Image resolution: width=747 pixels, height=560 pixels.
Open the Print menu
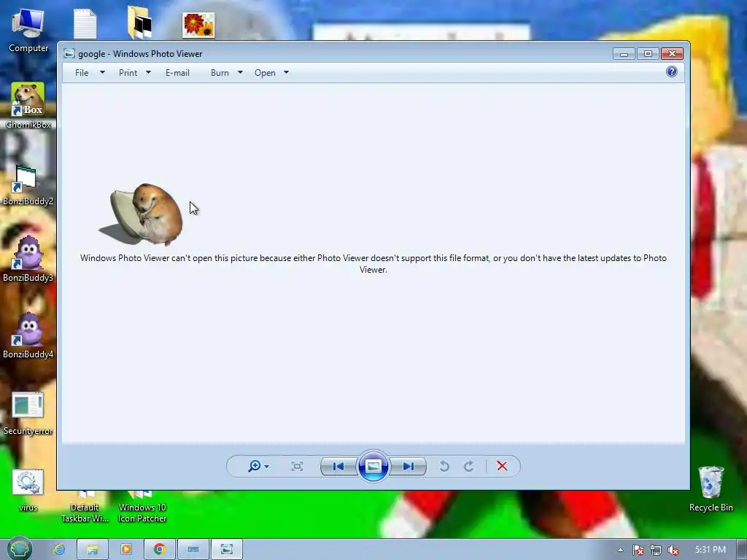pyautogui.click(x=128, y=73)
